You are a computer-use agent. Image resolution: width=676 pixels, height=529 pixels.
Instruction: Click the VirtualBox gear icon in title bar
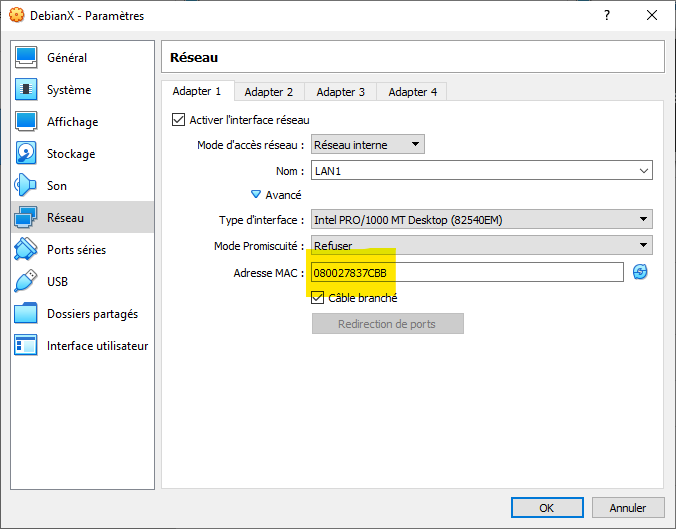[x=16, y=15]
